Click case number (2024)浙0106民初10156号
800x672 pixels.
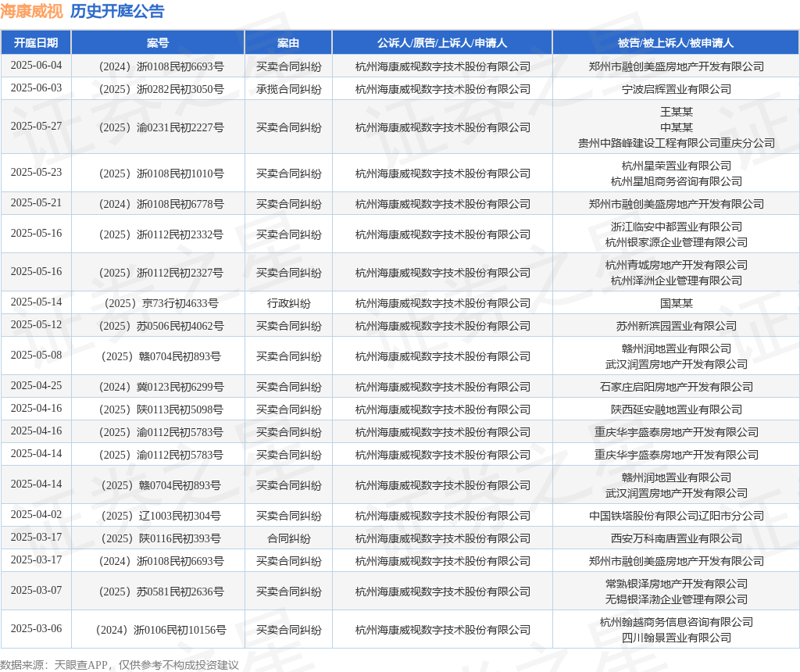point(161,630)
